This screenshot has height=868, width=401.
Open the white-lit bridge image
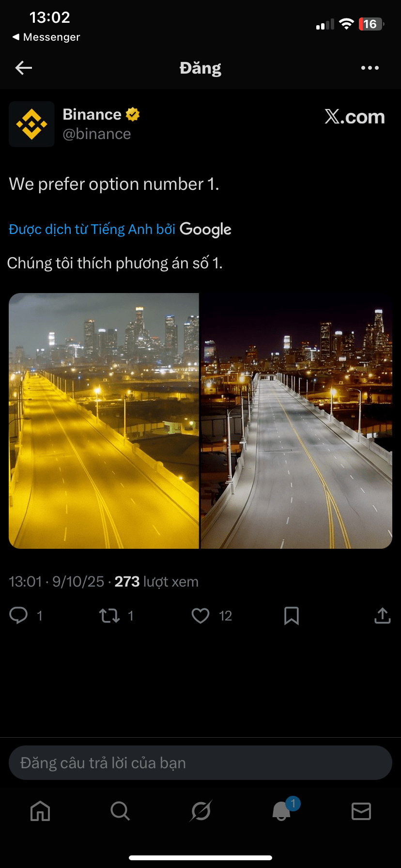point(296,421)
